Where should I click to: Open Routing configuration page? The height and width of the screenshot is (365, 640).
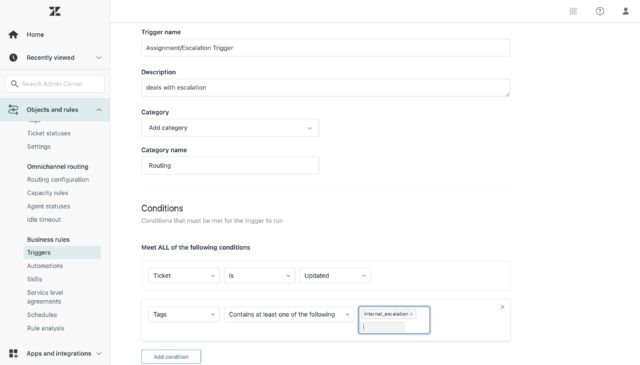click(58, 180)
